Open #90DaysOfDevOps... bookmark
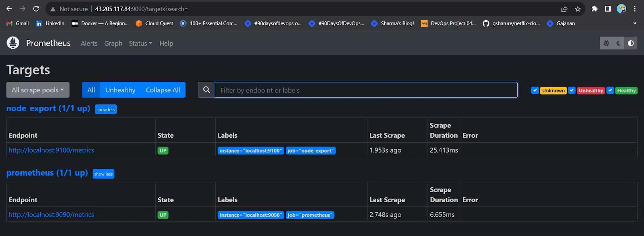This screenshot has height=236, width=644. coord(336,23)
